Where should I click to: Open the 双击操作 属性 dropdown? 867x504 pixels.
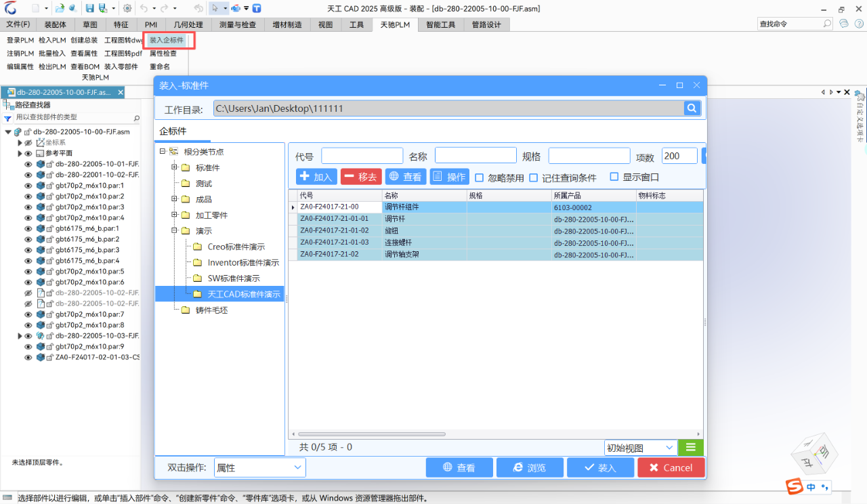click(x=298, y=467)
